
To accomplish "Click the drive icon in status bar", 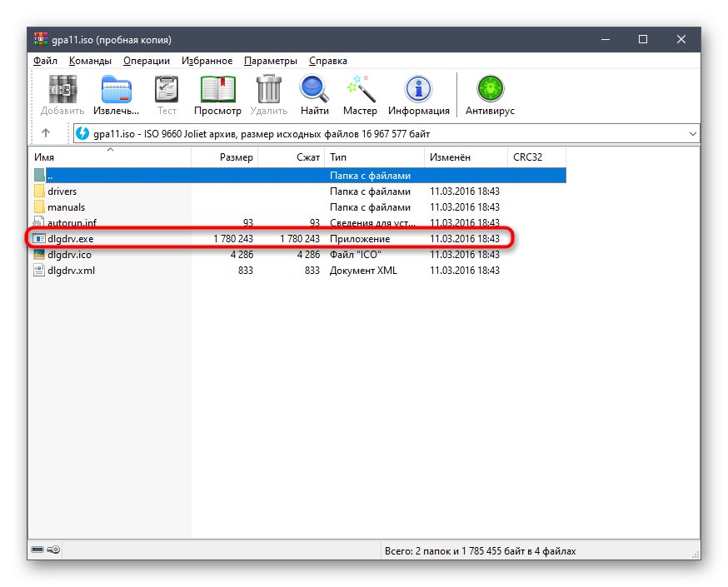I will coord(37,550).
